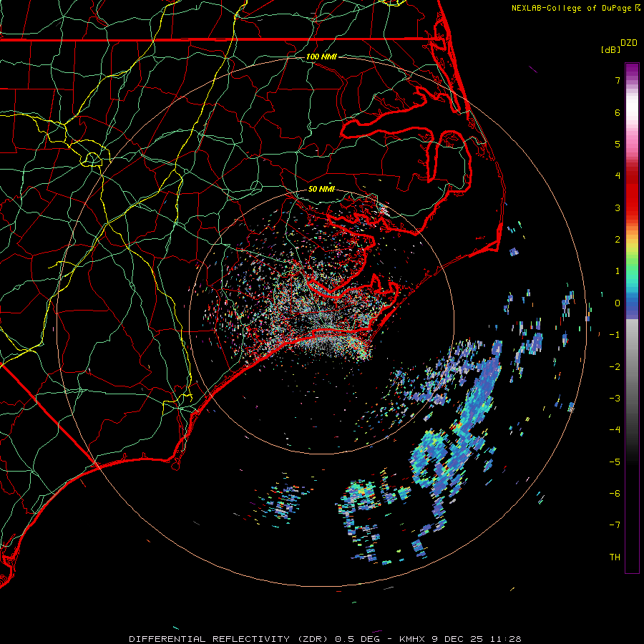Click the -4 value on color scale
644x644 pixels.
(615, 430)
